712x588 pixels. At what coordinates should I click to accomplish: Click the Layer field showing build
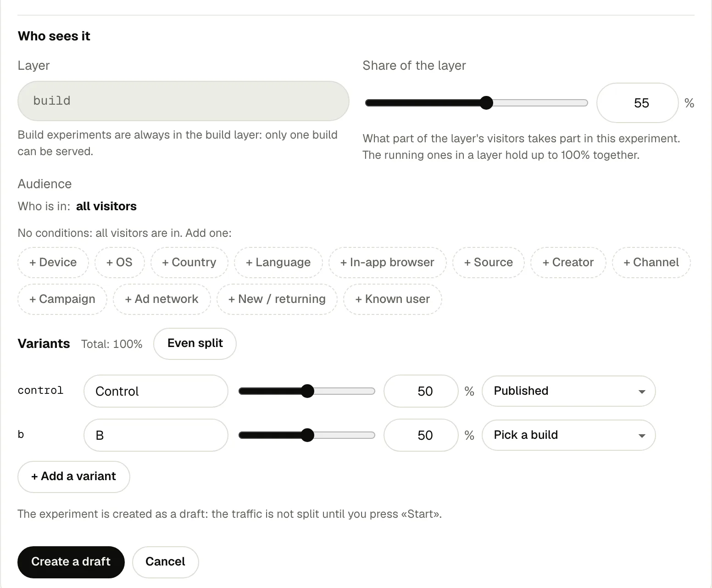(x=184, y=101)
